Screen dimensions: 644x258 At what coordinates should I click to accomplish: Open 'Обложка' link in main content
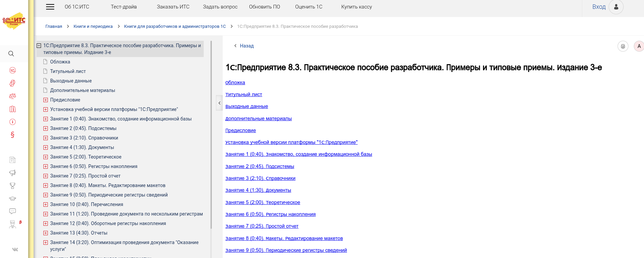tap(235, 82)
